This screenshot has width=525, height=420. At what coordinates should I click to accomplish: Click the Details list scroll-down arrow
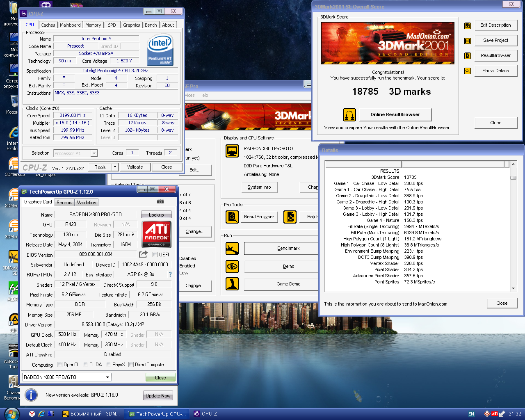tap(513, 288)
